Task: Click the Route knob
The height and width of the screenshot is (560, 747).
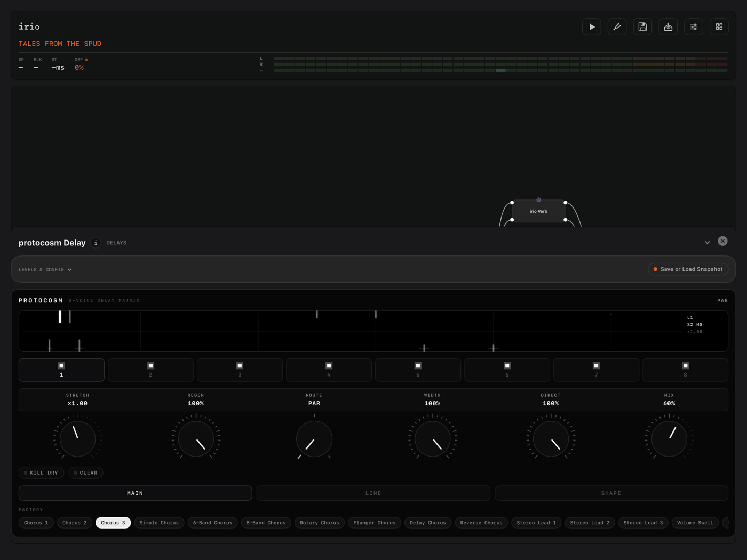Action: pos(314,438)
